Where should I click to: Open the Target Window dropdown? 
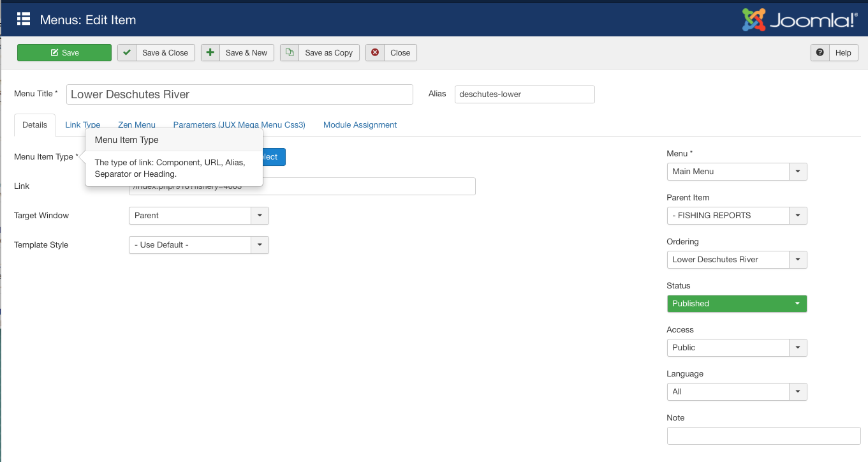pyautogui.click(x=199, y=216)
